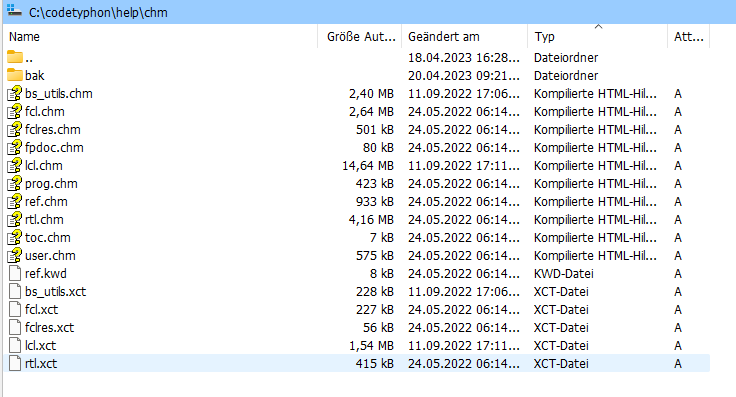Click the fclres.chm help file icon

[15, 129]
